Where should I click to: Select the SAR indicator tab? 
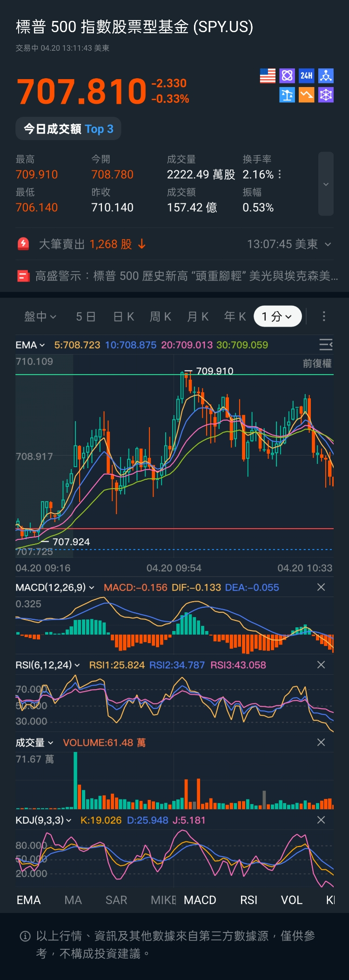coord(116,899)
